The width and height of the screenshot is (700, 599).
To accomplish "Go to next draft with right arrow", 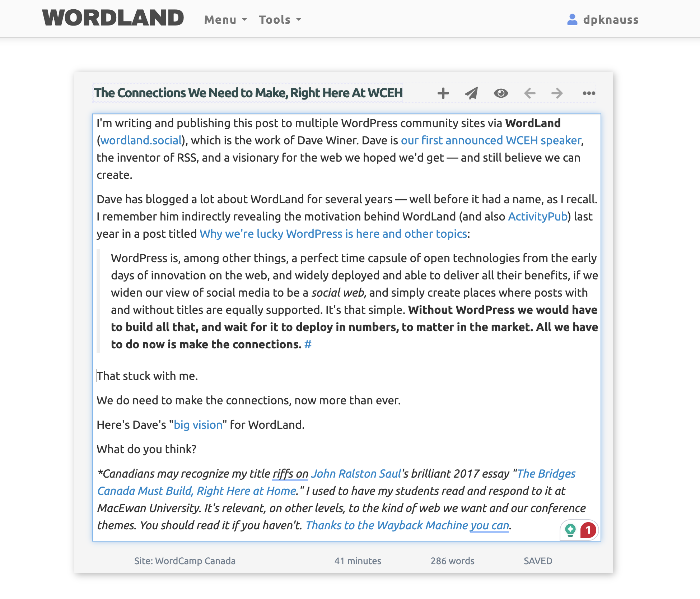I will tap(557, 93).
